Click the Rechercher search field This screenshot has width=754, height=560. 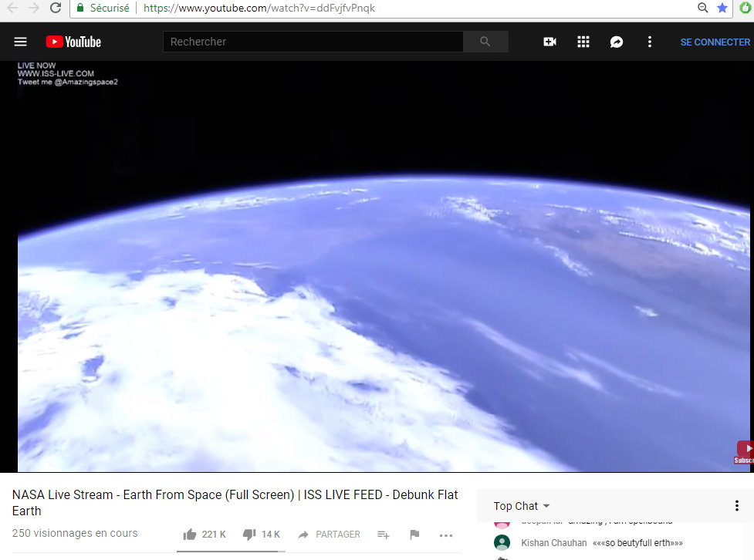313,42
